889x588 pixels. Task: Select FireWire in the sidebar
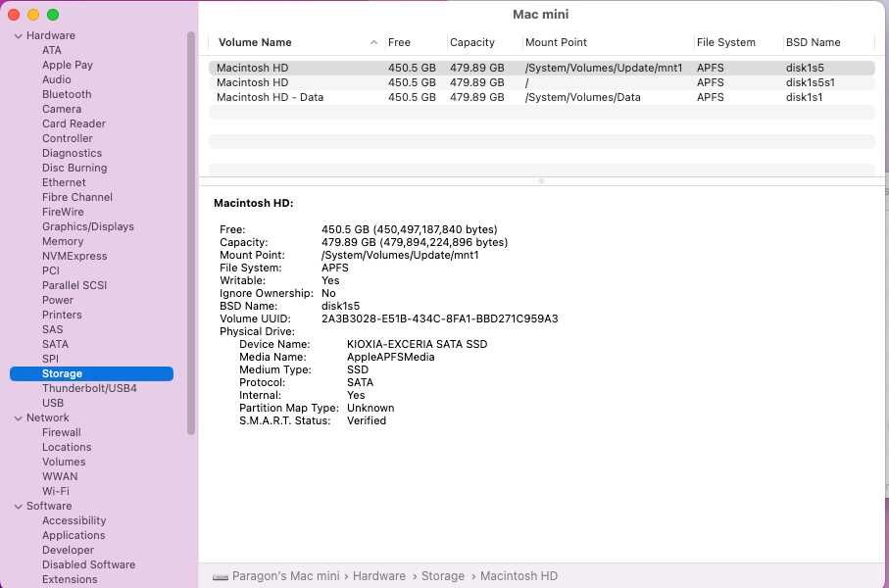(63, 212)
